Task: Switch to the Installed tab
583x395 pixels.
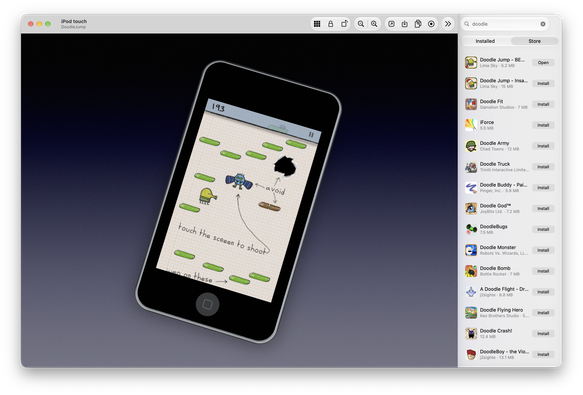Action: (x=485, y=41)
